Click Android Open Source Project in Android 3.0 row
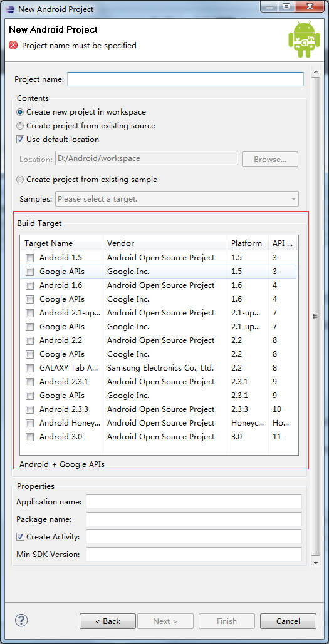The image size is (329, 644). 161,437
